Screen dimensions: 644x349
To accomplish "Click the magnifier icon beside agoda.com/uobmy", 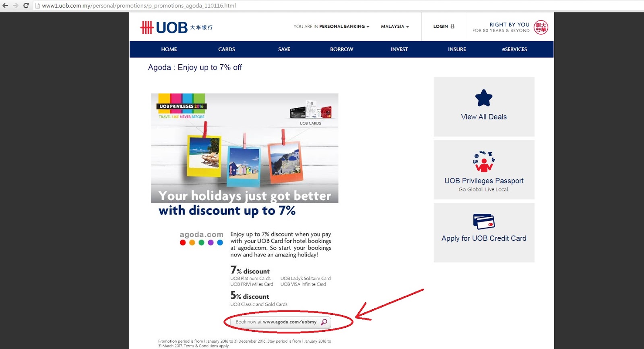I will (x=324, y=322).
